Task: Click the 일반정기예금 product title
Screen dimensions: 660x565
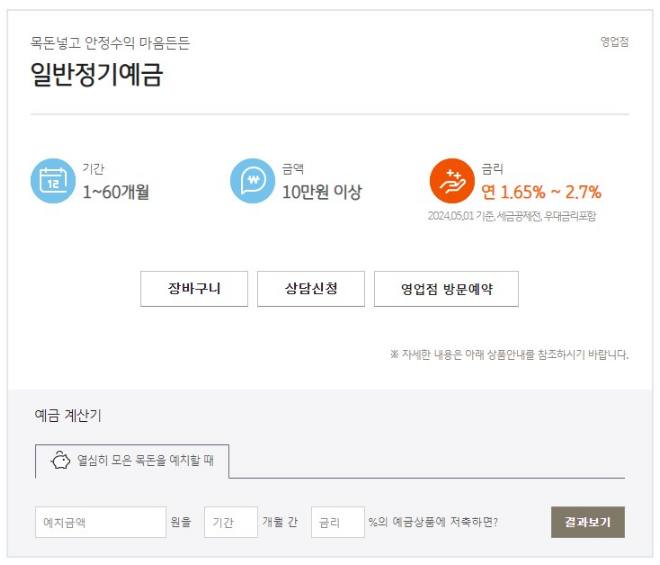Action: pos(96,75)
